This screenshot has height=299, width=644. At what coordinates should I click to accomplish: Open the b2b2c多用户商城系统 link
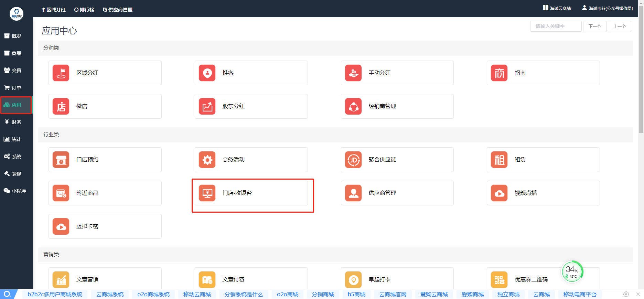click(55, 294)
